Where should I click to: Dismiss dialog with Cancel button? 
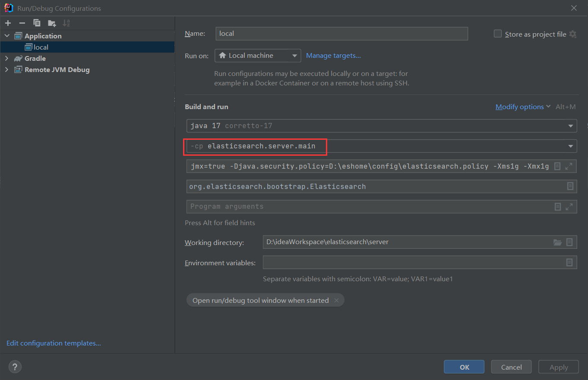[512, 367]
